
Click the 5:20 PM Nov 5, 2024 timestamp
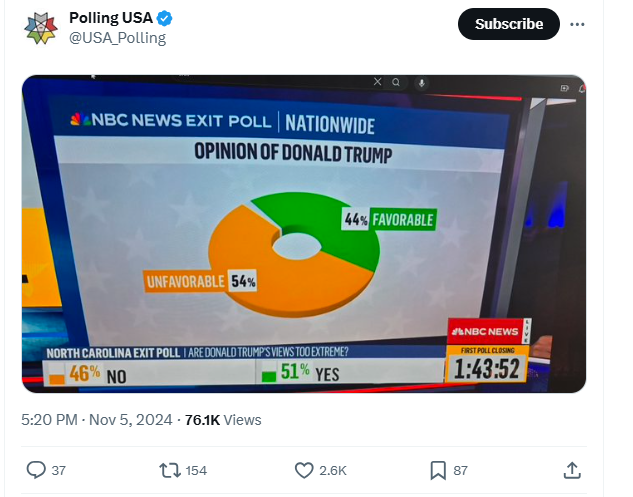coord(97,420)
